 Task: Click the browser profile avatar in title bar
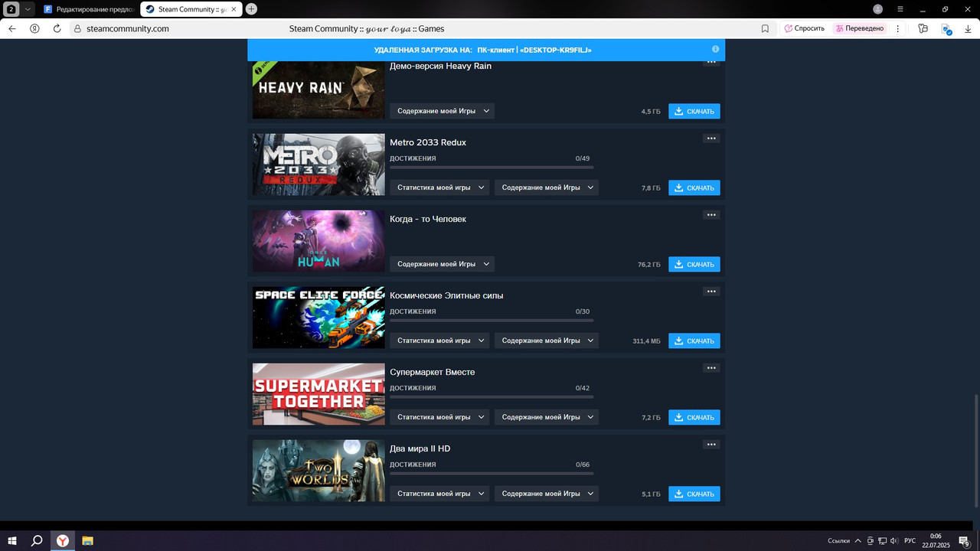click(x=877, y=9)
